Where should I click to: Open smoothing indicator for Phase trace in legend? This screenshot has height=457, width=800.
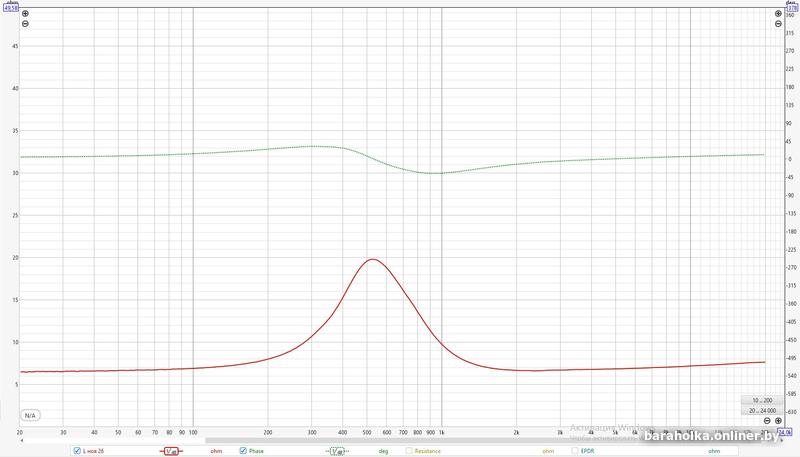click(337, 451)
